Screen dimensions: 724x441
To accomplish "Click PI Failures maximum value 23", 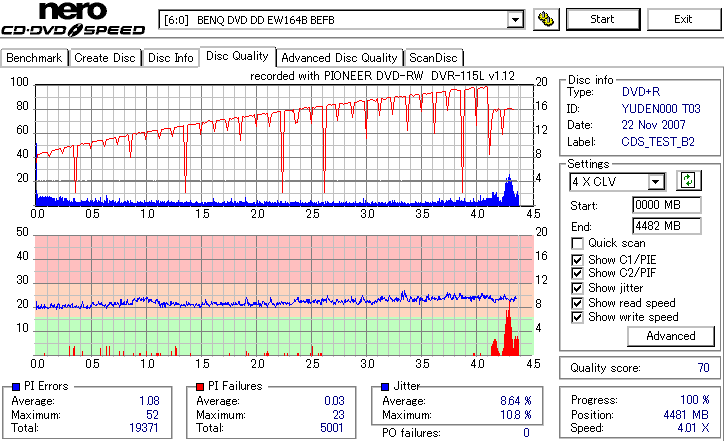I will [338, 415].
